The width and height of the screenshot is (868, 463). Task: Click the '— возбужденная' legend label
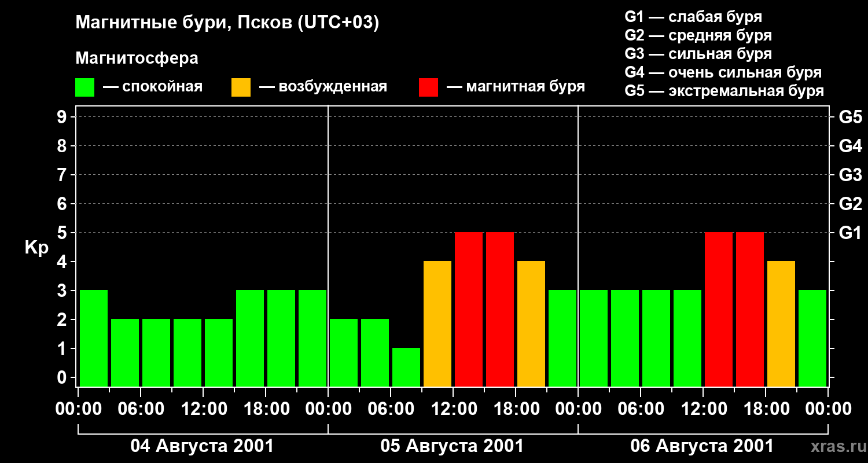[x=323, y=87]
